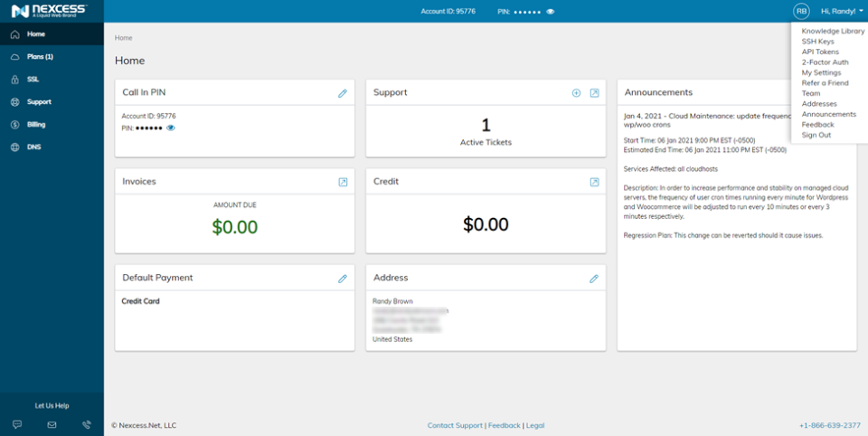Click Sign Out in user menu
Image resolution: width=868 pixels, height=436 pixels.
pyautogui.click(x=816, y=135)
